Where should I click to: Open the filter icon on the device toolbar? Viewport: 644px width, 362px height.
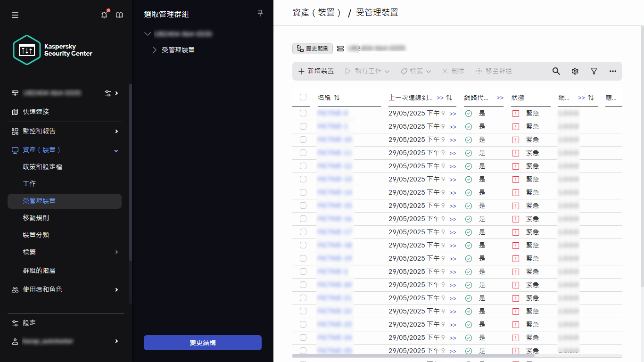click(x=594, y=71)
